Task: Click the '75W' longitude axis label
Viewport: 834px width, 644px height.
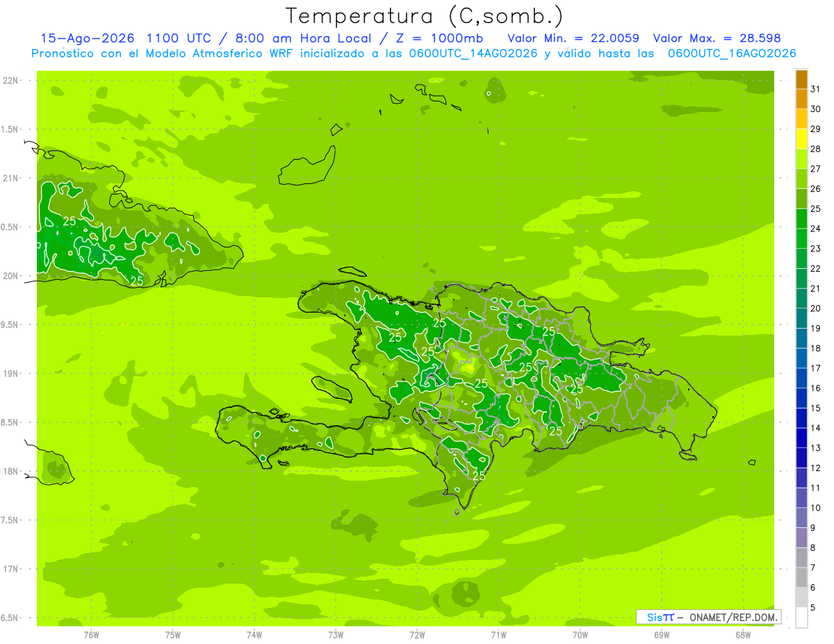Action: (173, 634)
